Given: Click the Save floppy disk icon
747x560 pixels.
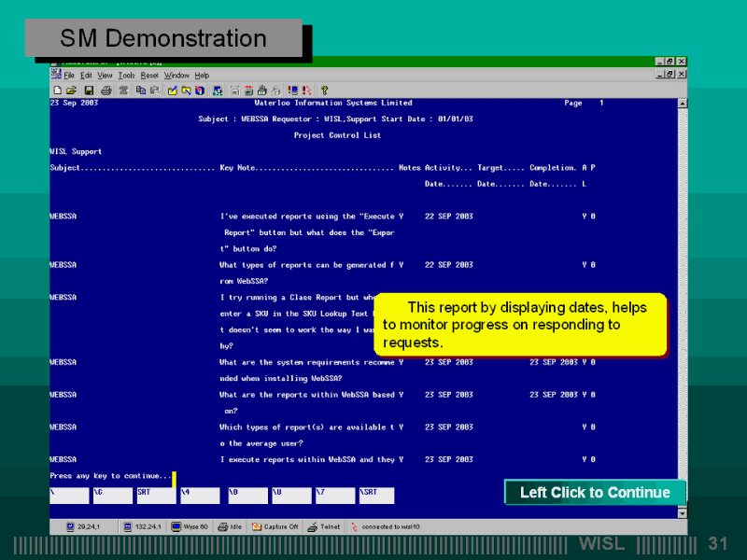Looking at the screenshot, I should coord(89,91).
